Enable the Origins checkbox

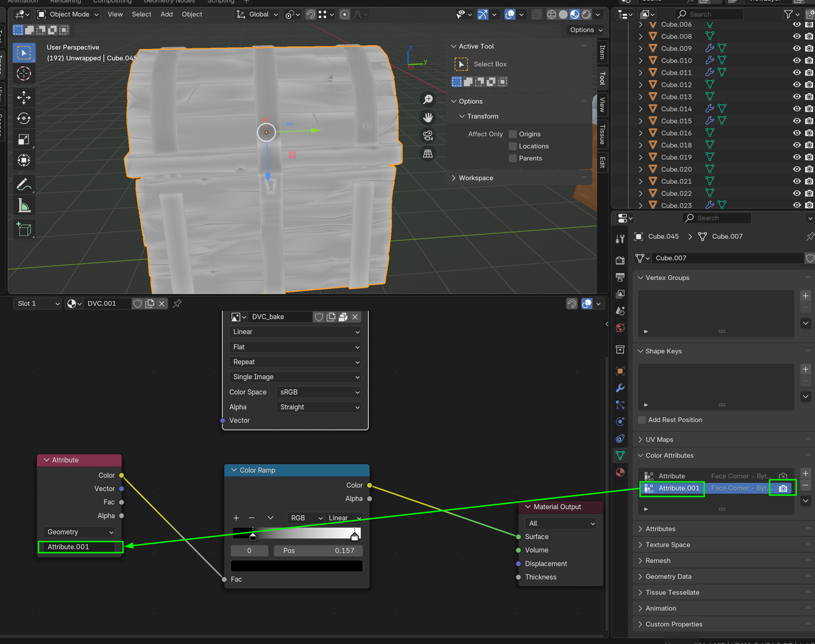(513, 134)
